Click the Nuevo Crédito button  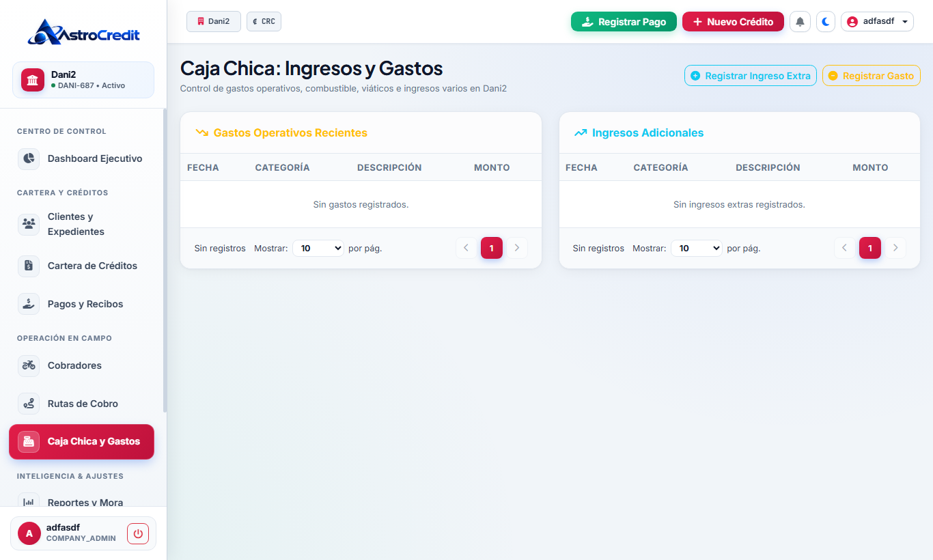[x=733, y=22]
